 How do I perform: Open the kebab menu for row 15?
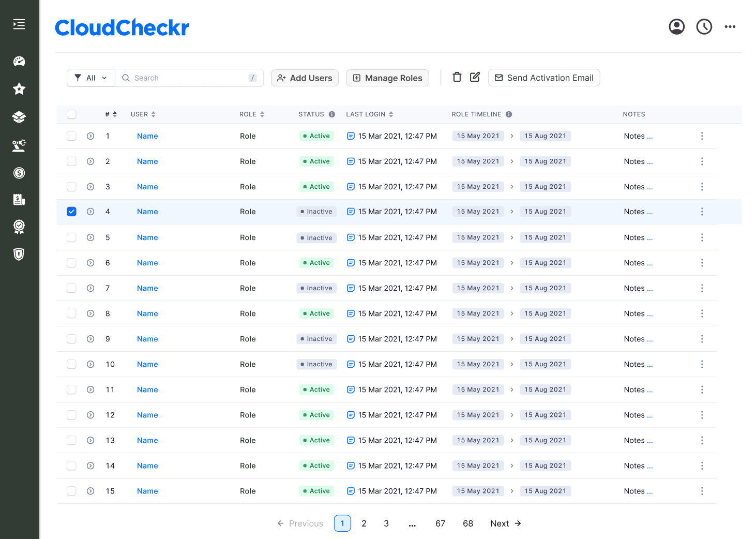(x=702, y=491)
